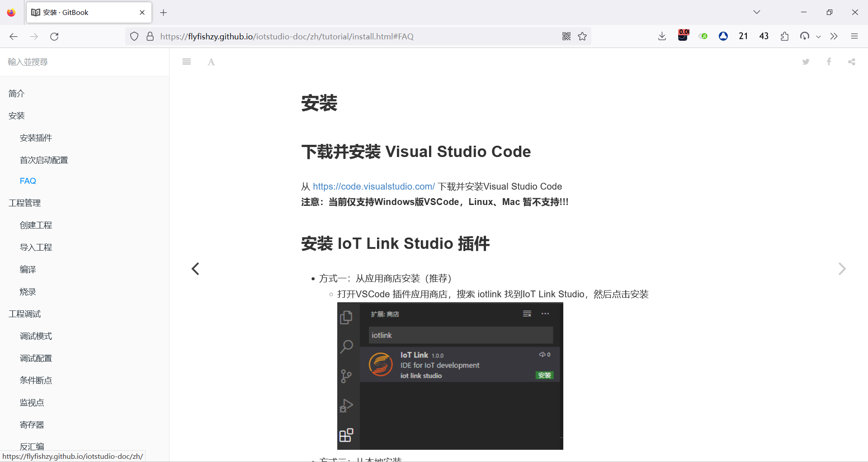Open the GitBook sidebar toggle icon
Image resolution: width=868 pixels, height=462 pixels.
[x=186, y=62]
